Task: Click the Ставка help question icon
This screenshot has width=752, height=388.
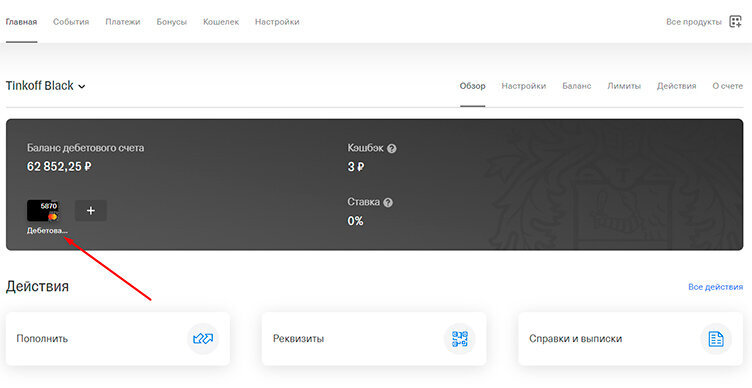Action: point(388,202)
